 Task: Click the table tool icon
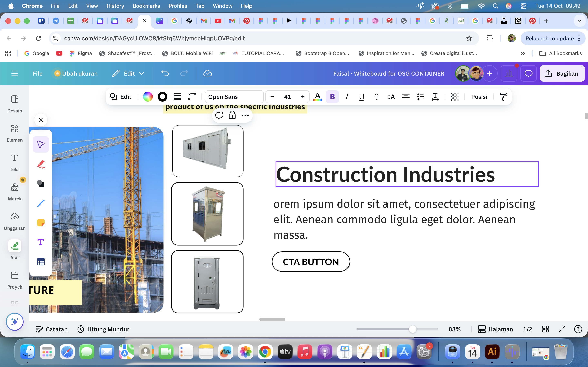click(41, 262)
